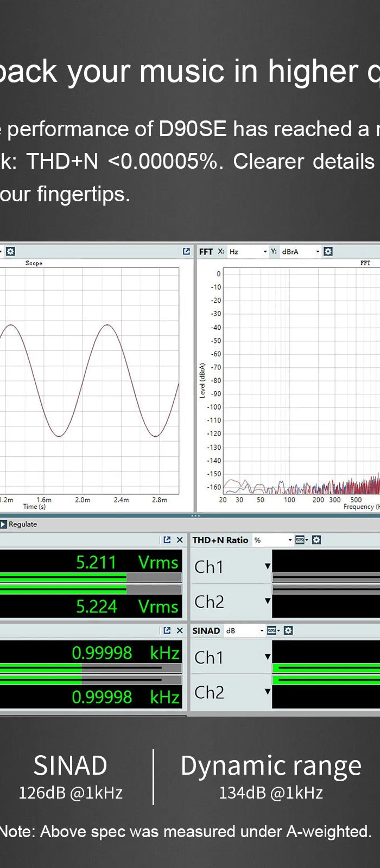Image resolution: width=380 pixels, height=868 pixels.
Task: Click the splitter handle below the graphs
Action: click(195, 515)
